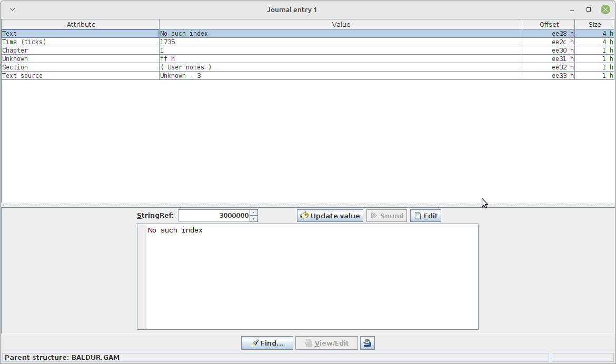Sort by the Attribute column header
Image resolution: width=616 pixels, height=364 pixels.
coord(81,24)
